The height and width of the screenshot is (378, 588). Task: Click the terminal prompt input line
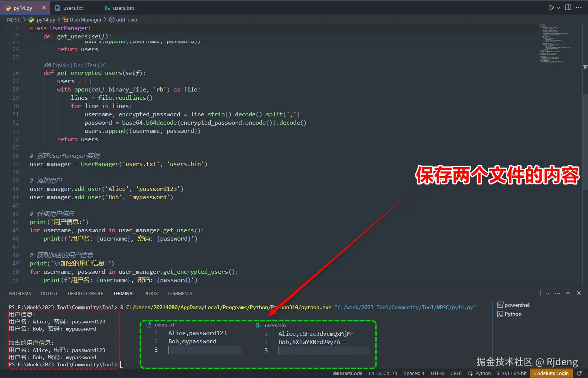click(66, 365)
